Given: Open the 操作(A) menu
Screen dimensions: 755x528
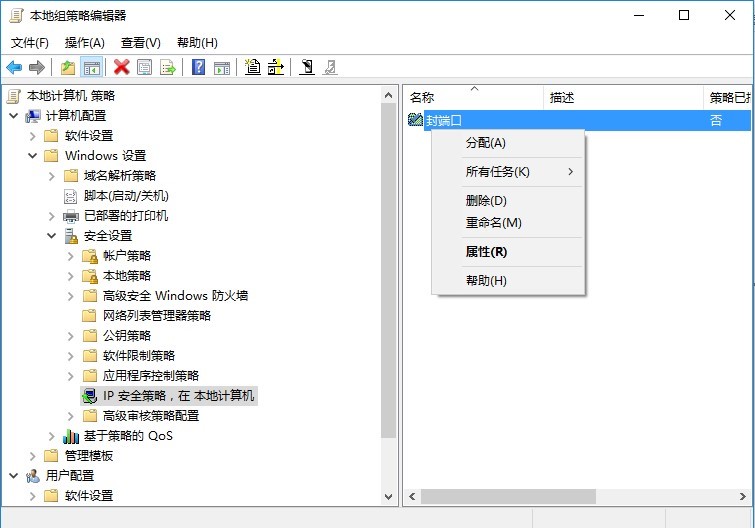Looking at the screenshot, I should [x=84, y=43].
